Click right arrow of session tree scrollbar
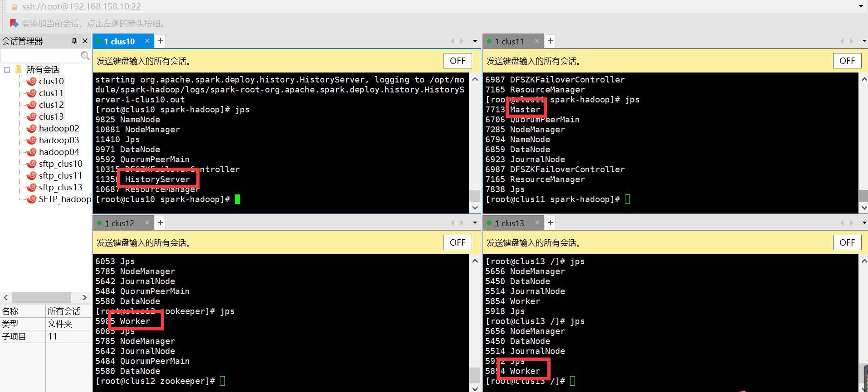The image size is (868, 392). (84, 297)
